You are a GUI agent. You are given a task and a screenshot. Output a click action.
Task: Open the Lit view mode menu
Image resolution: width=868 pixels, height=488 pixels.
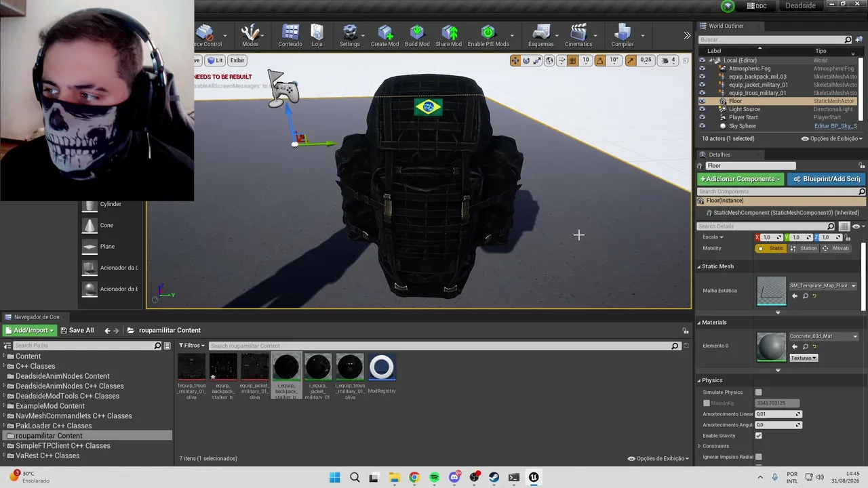click(215, 60)
